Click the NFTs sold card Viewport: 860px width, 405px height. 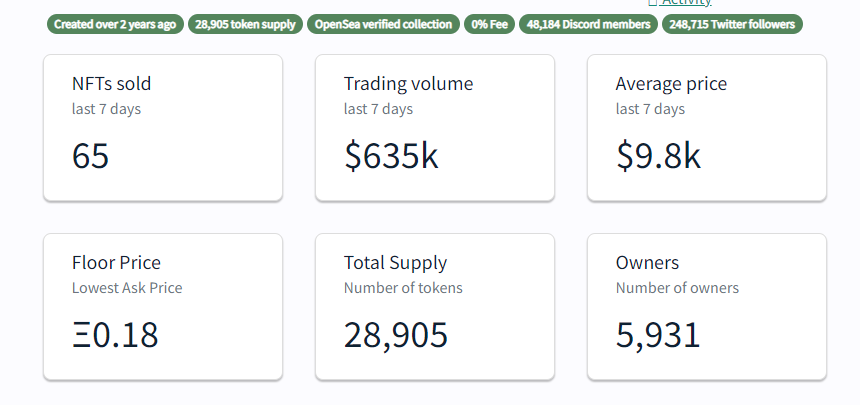163,127
